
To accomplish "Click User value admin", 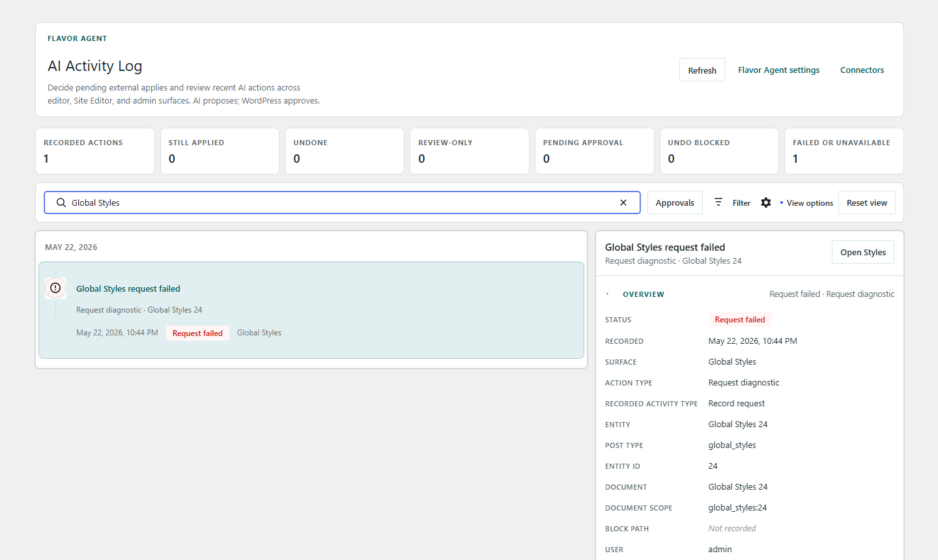I will click(720, 549).
